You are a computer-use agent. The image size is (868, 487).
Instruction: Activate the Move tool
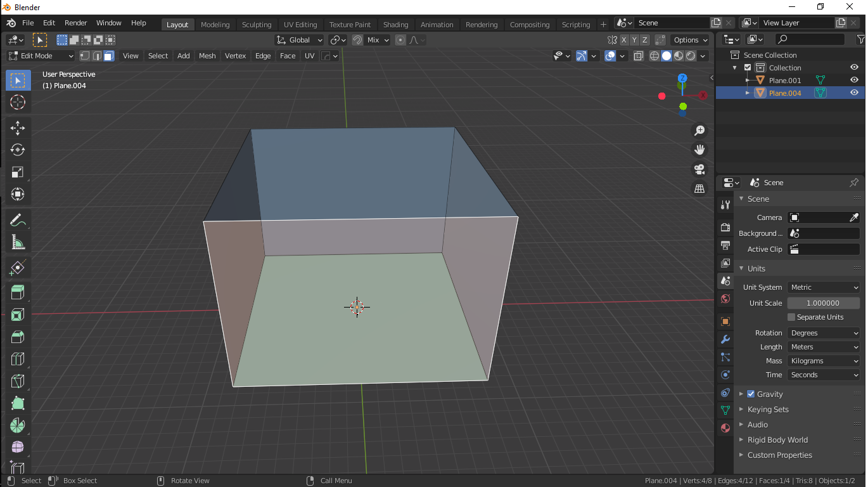18,128
